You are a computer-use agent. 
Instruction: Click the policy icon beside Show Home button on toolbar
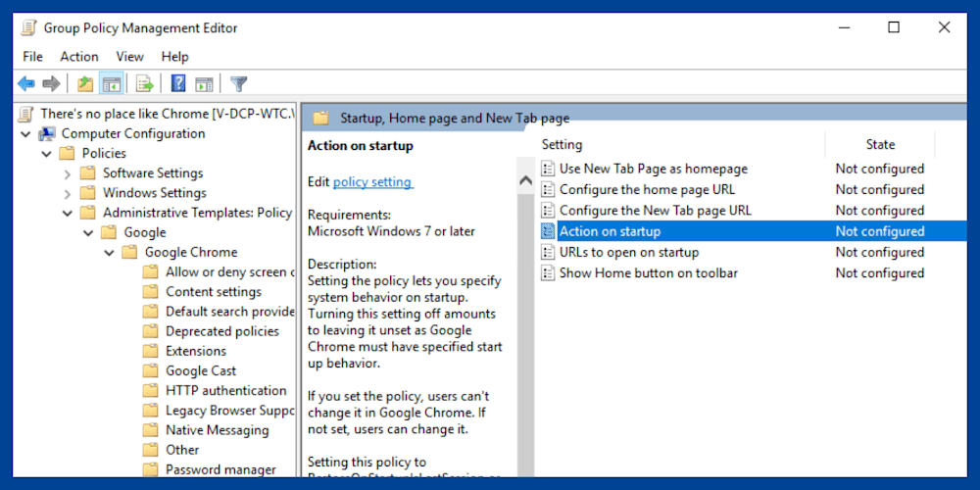coord(548,273)
